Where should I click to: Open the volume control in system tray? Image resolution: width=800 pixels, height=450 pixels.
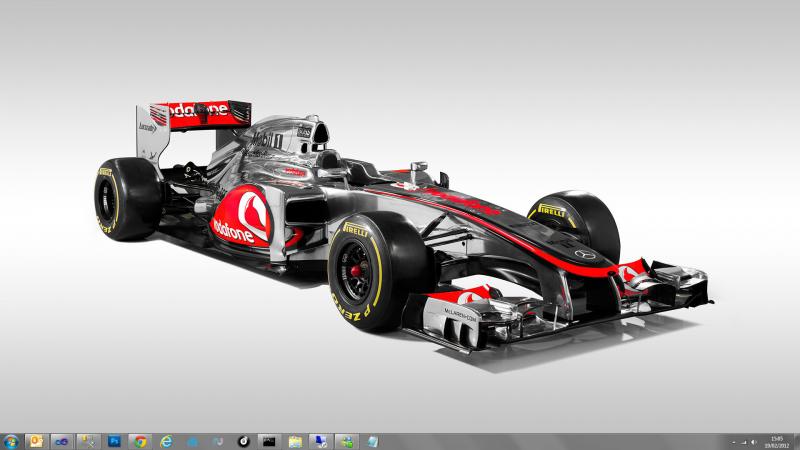click(x=754, y=442)
